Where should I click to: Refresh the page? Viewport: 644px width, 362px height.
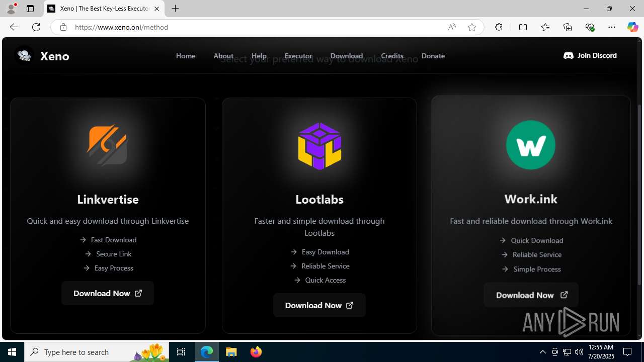click(x=36, y=27)
